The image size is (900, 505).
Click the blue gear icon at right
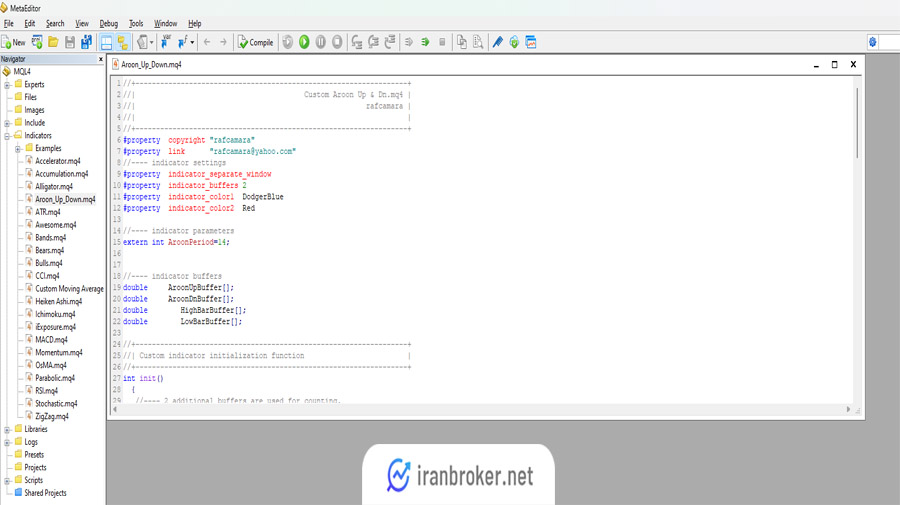[x=872, y=42]
